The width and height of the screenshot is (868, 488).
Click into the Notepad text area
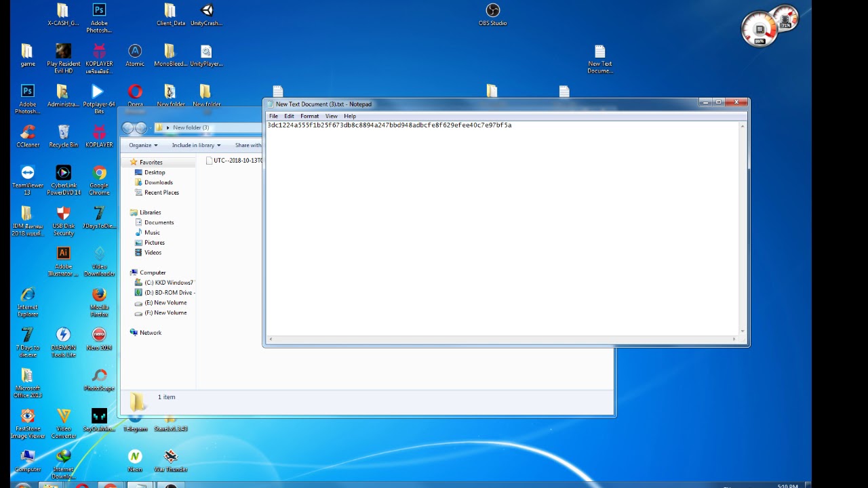pyautogui.click(x=502, y=228)
